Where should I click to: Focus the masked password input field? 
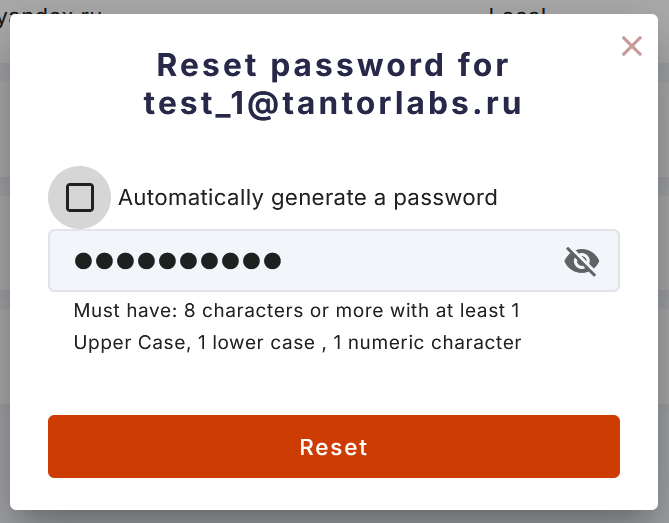tap(334, 261)
